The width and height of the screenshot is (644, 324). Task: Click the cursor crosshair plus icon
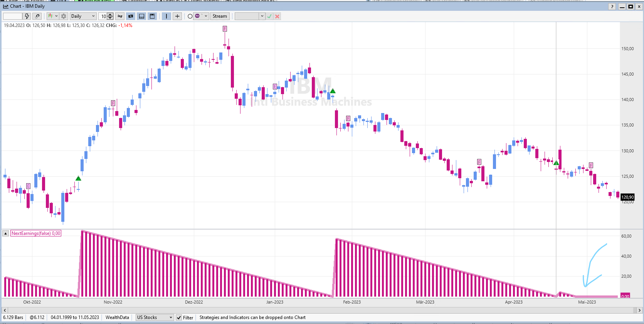(x=177, y=16)
